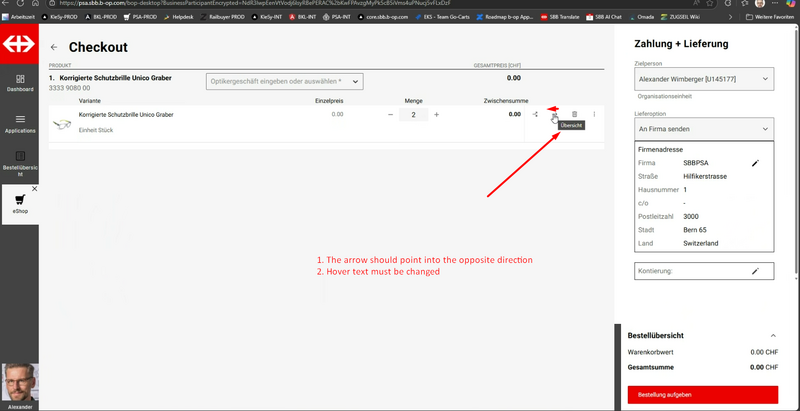800x411 pixels.
Task: Close the eShop sidebar tab
Action: 34,188
